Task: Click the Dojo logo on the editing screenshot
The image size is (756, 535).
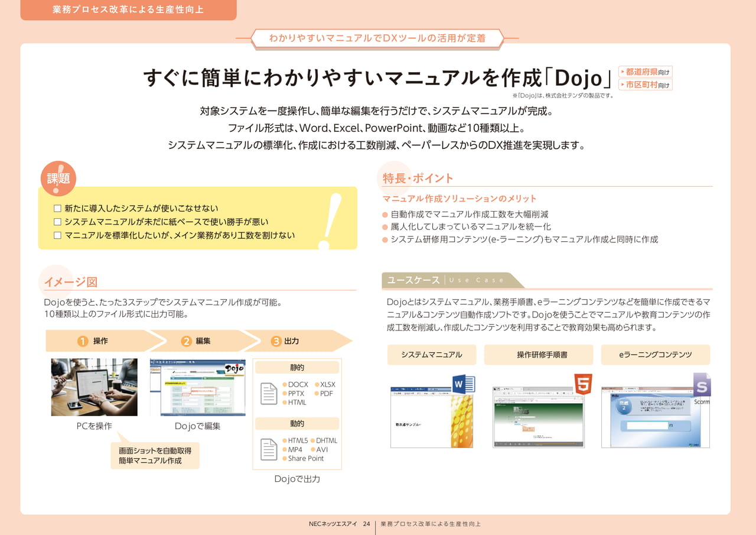Action: coord(234,368)
